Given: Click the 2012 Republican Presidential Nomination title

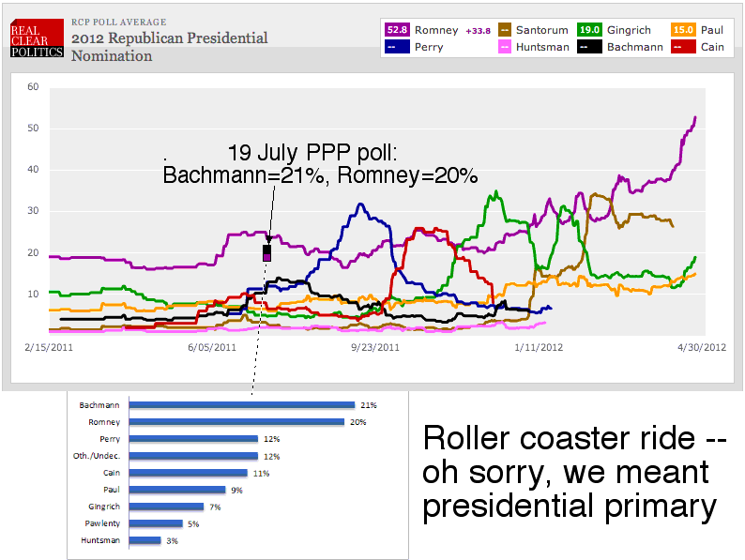Looking at the screenshot, I should pyautogui.click(x=169, y=47).
